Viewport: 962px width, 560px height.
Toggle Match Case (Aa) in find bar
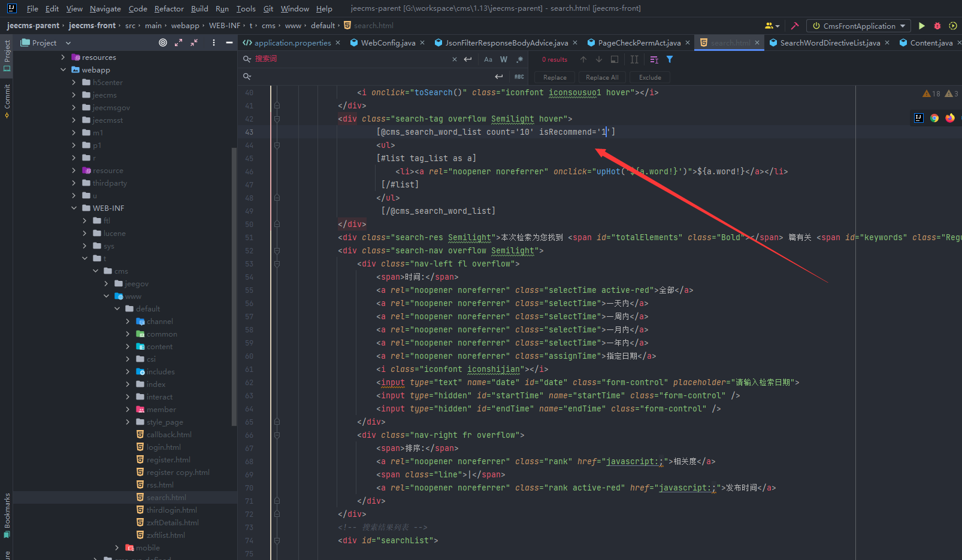[x=488, y=59]
